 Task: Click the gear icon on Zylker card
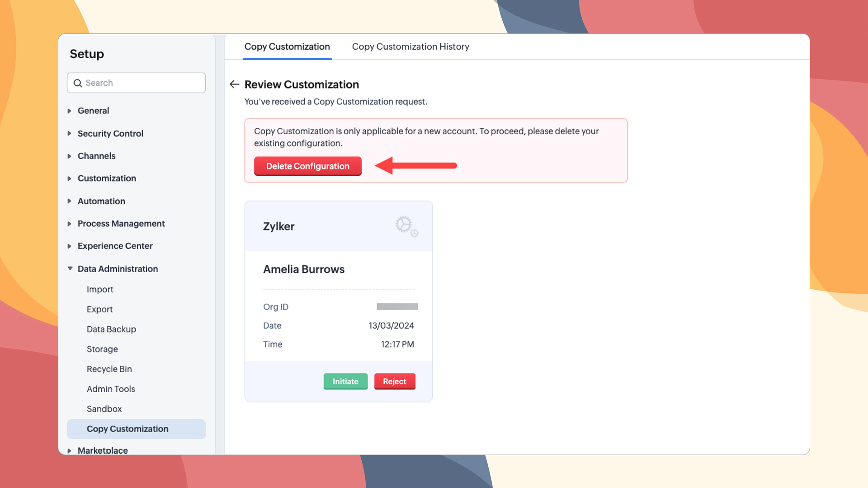click(406, 225)
